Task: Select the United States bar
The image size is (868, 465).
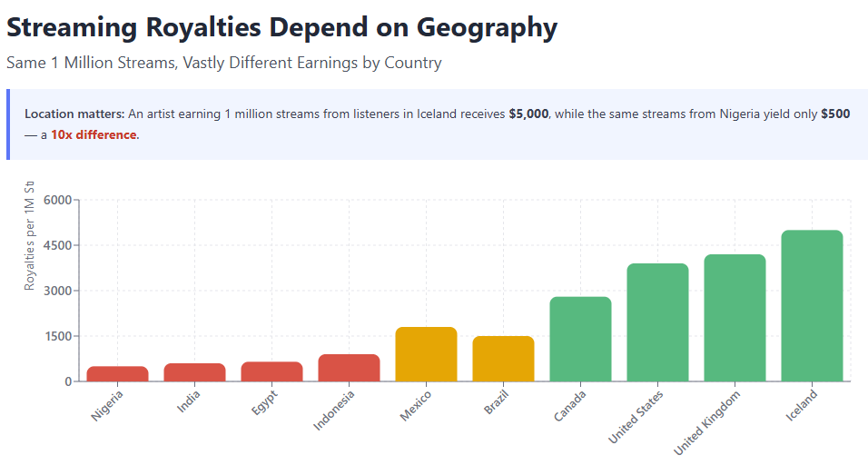Action: click(x=657, y=322)
